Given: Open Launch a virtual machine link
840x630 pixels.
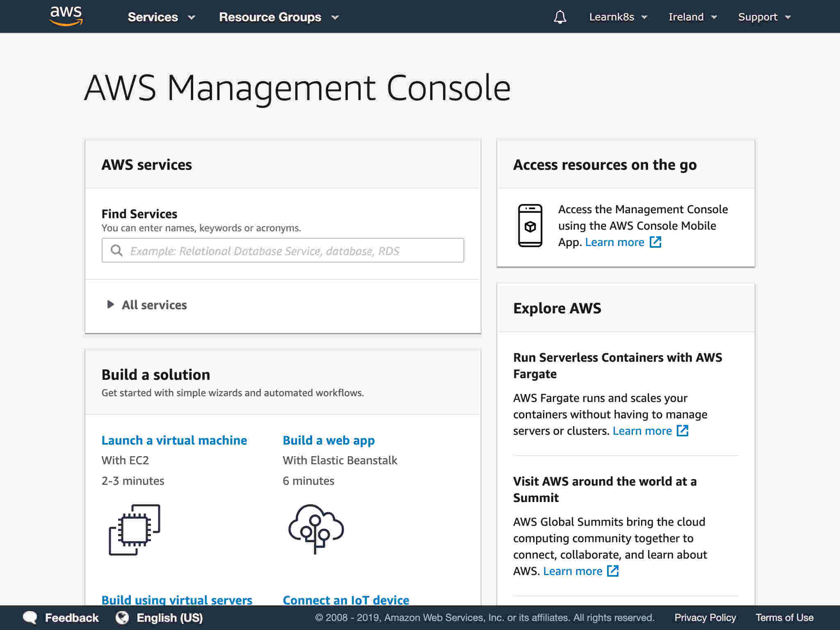Looking at the screenshot, I should tap(174, 440).
